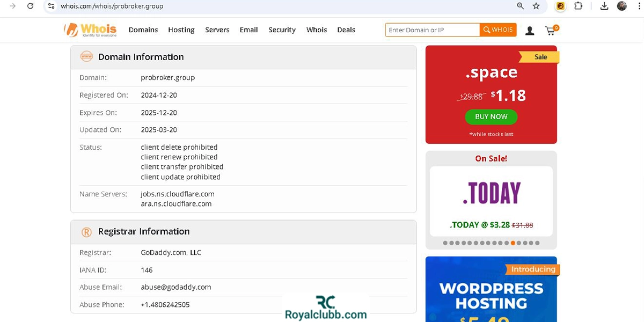Screen dimensions: 644x322
Task: Click the zoom magnifier icon in address bar
Action: pos(520,6)
